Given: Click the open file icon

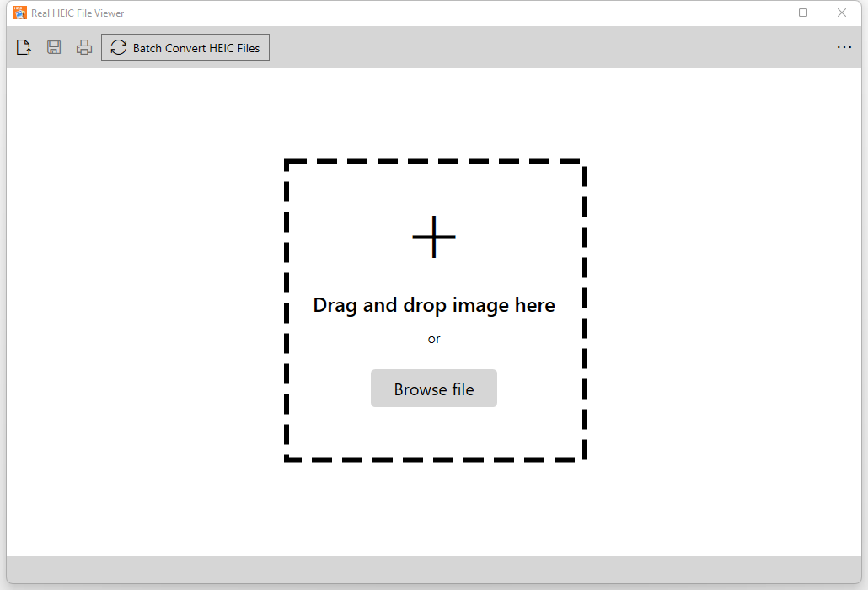Looking at the screenshot, I should pos(23,47).
